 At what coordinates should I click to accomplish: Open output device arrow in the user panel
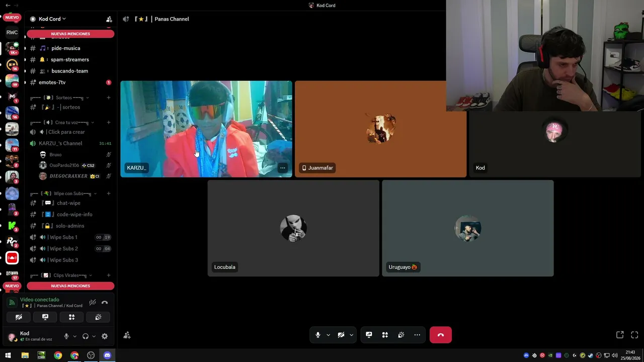[94, 336]
